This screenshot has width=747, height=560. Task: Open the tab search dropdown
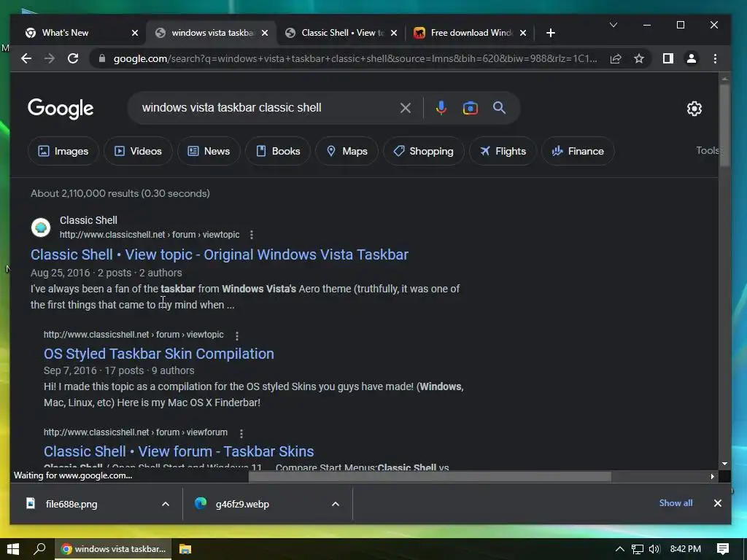(x=614, y=25)
